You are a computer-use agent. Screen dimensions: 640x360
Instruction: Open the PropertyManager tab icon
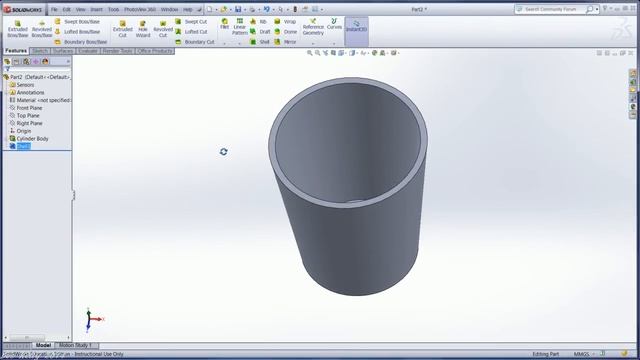coord(17,61)
